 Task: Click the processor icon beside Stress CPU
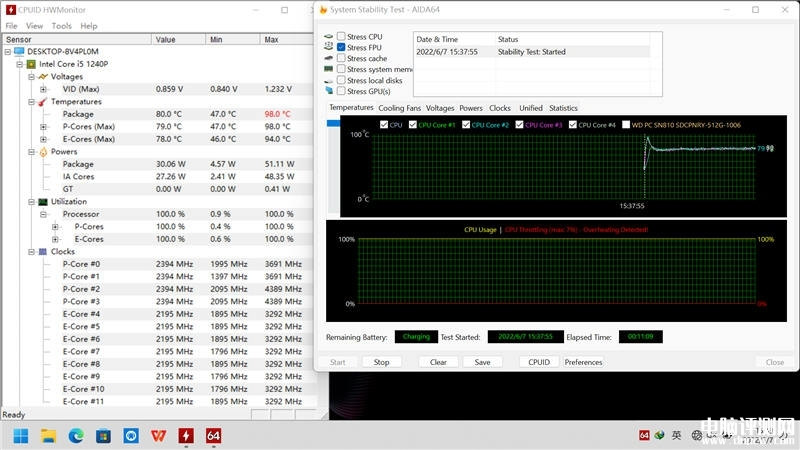329,37
